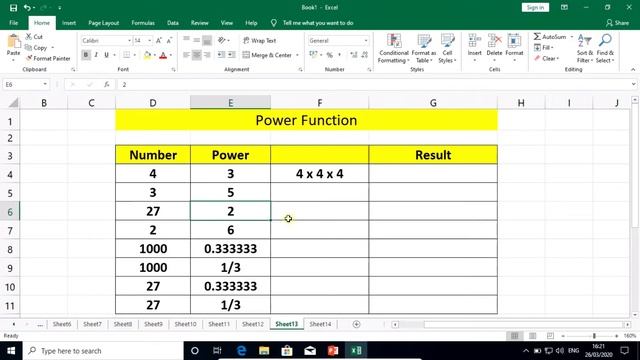Open the Sheet12 worksheet tab
The height and width of the screenshot is (360, 640).
(253, 324)
